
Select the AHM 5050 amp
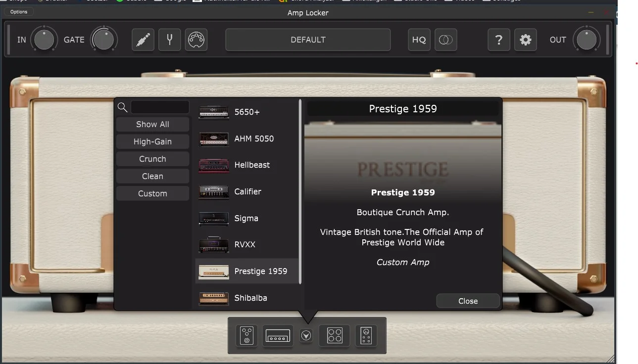[x=246, y=139]
